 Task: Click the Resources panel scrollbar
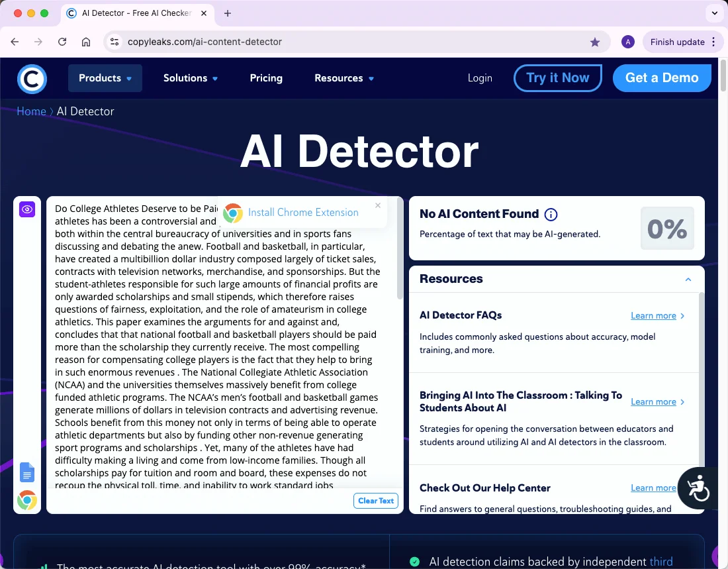pyautogui.click(x=701, y=381)
